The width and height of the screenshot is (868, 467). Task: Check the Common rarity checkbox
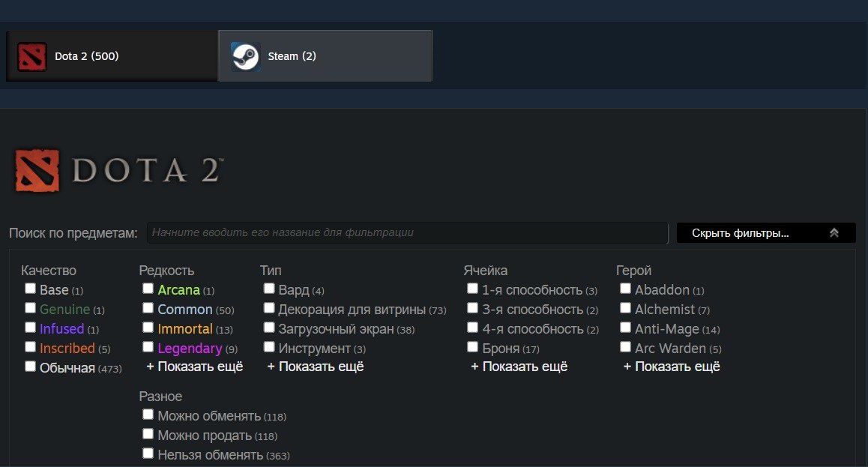148,307
